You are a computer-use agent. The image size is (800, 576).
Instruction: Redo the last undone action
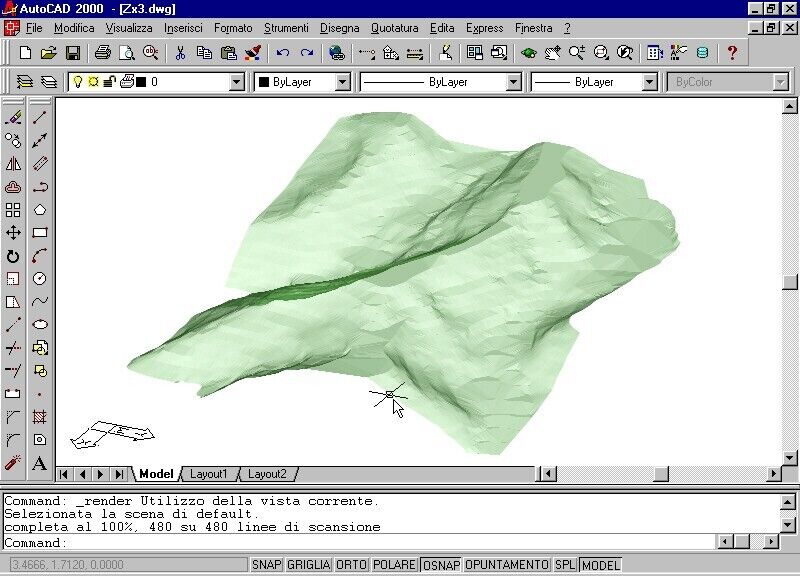307,53
